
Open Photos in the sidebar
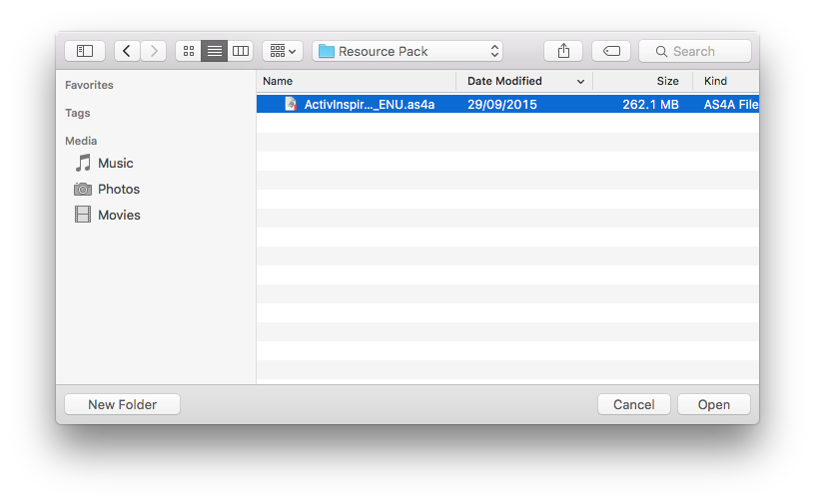(118, 189)
